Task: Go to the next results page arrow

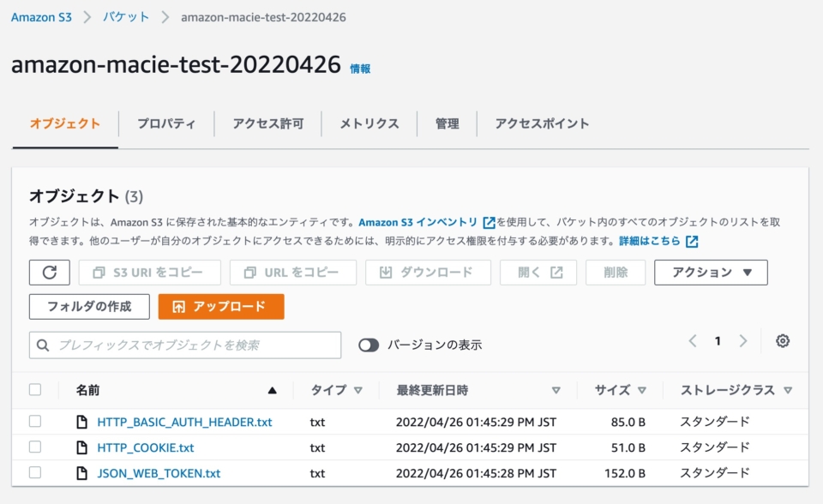Action: [742, 340]
